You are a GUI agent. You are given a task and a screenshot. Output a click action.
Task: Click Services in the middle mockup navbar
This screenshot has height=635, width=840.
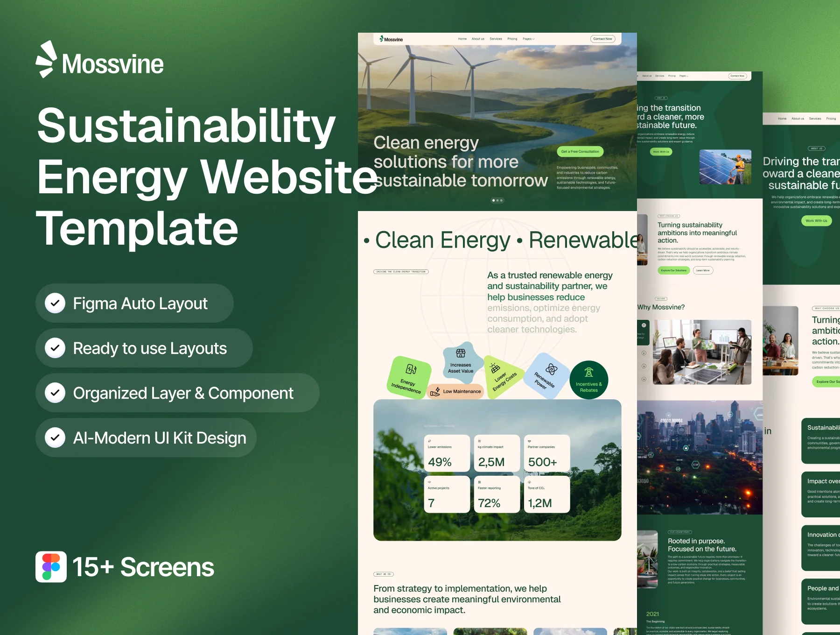point(660,76)
